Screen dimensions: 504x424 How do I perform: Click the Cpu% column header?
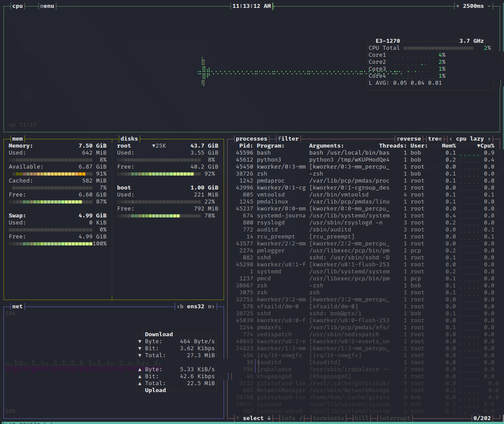pos(486,145)
